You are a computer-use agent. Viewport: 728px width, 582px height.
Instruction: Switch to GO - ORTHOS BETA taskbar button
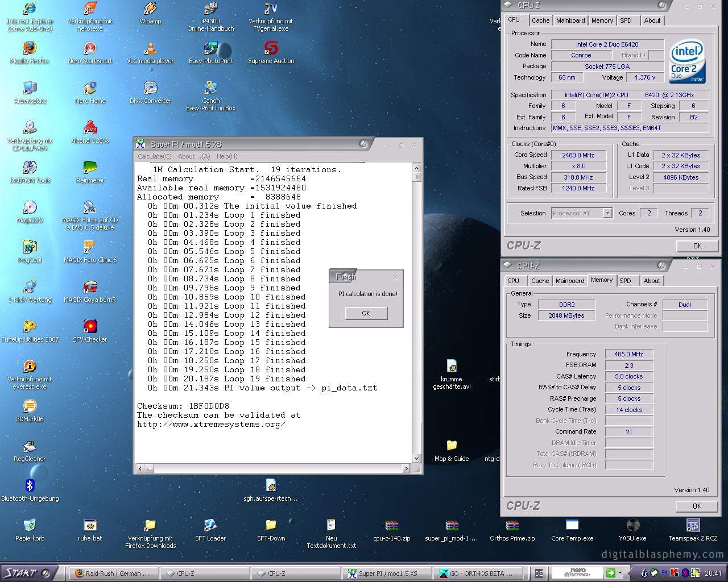pyautogui.click(x=478, y=573)
